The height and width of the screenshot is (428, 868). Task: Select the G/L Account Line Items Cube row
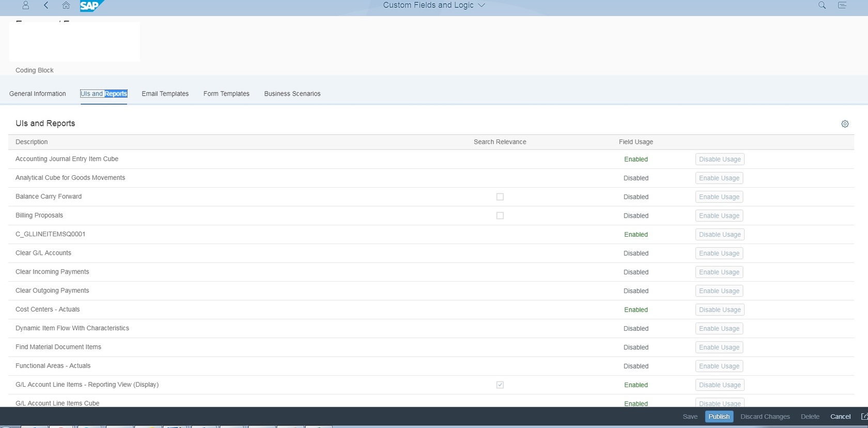(x=431, y=401)
